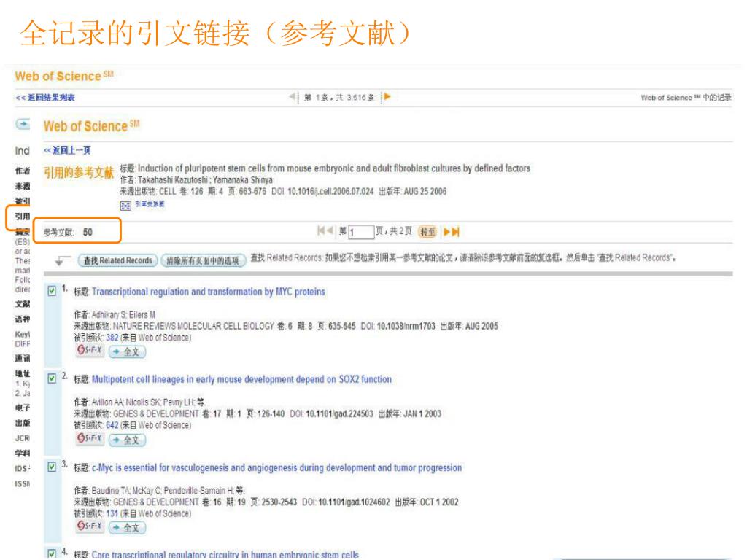747x560 pixels.
Task: Open the citation map text link
Action: pyautogui.click(x=150, y=204)
